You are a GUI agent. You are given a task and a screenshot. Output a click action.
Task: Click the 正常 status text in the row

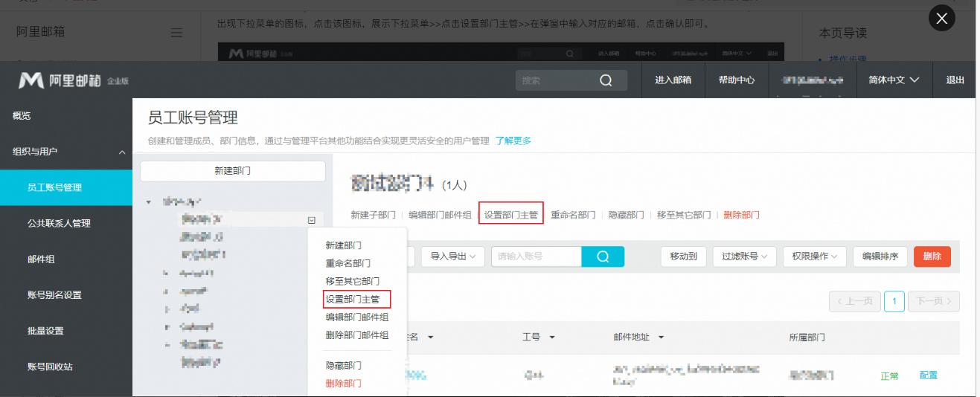(890, 376)
